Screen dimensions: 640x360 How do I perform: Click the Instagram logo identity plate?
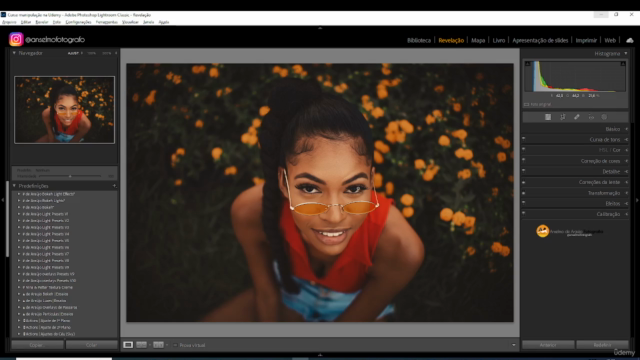[x=16, y=39]
